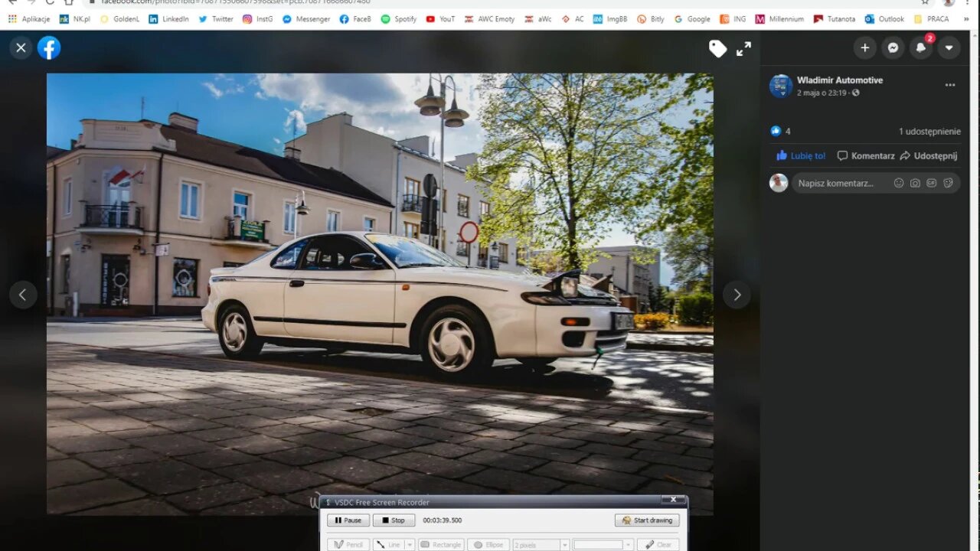
Task: Open Messenger from the Facebook header
Action: [893, 47]
